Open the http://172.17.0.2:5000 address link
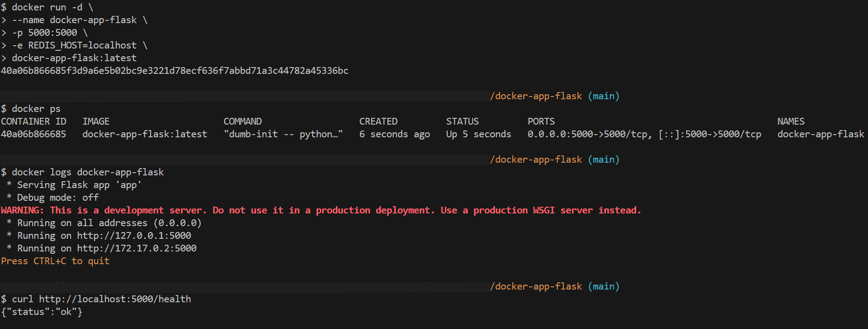This screenshot has height=329, width=868. coord(137,248)
